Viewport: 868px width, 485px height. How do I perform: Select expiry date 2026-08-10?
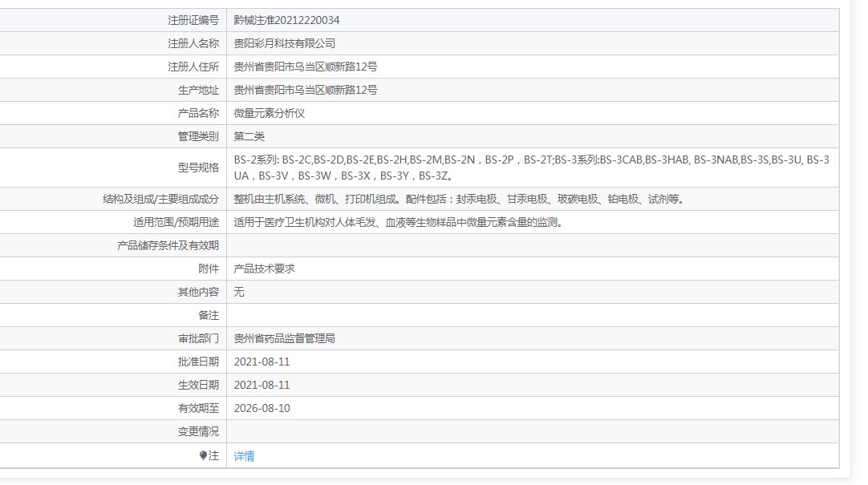click(262, 408)
